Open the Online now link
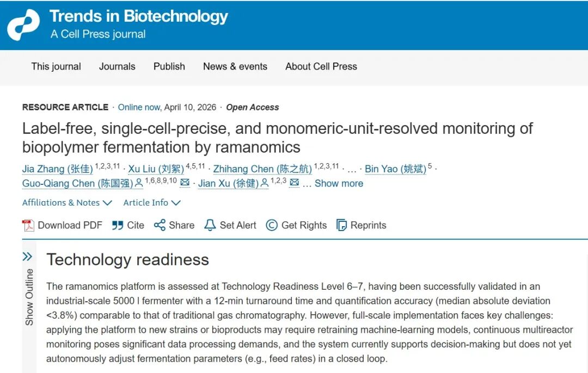This screenshot has height=373, width=588. [x=139, y=107]
